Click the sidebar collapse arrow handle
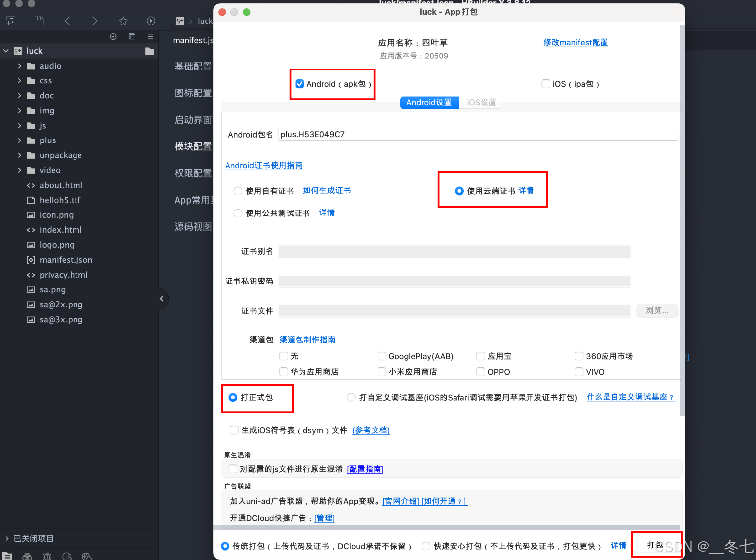Viewport: 756px width, 560px height. 162,299
